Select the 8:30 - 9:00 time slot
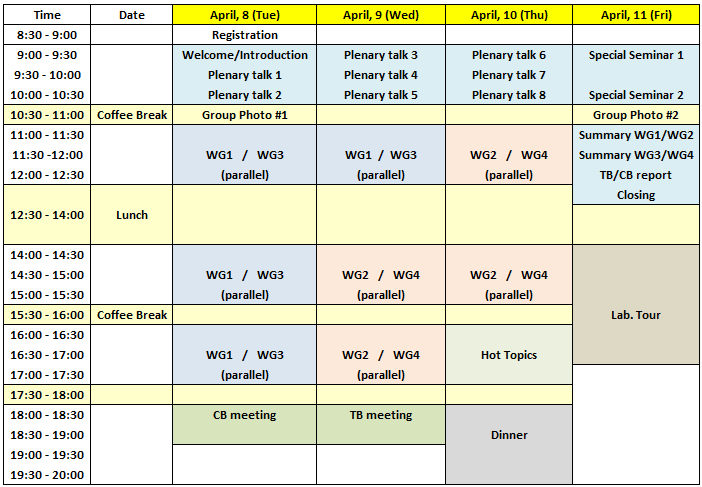The height and width of the screenshot is (487, 702). click(x=47, y=35)
